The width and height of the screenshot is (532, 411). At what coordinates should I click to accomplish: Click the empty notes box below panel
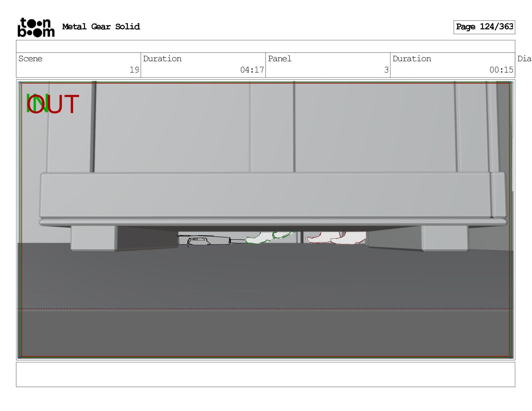click(265, 375)
